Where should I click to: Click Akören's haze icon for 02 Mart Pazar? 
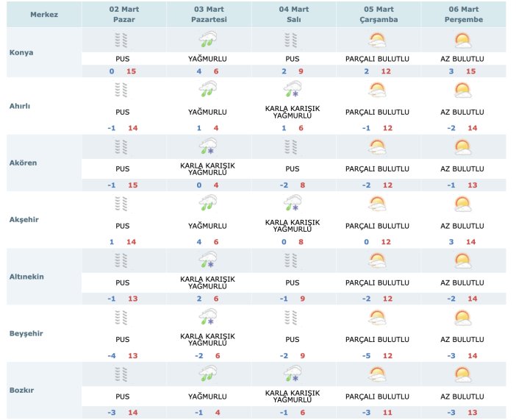coord(123,147)
